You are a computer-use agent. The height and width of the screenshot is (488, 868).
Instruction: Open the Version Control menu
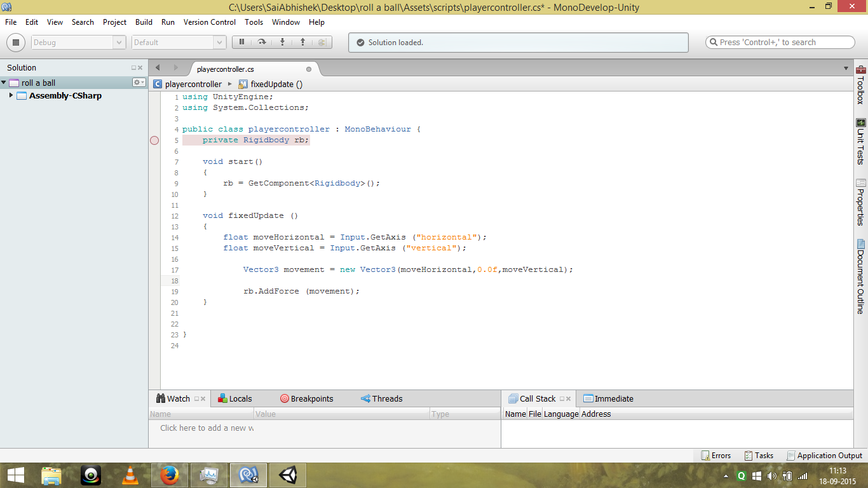coord(209,22)
